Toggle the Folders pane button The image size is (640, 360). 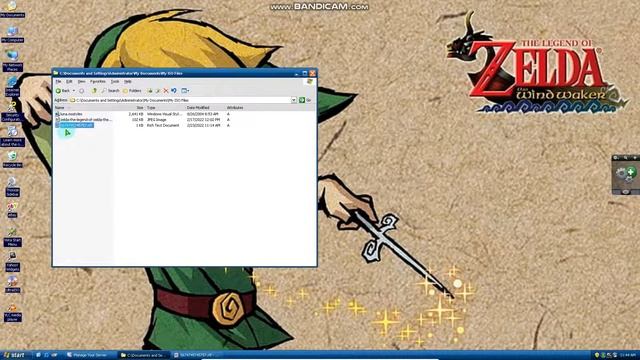tap(132, 91)
